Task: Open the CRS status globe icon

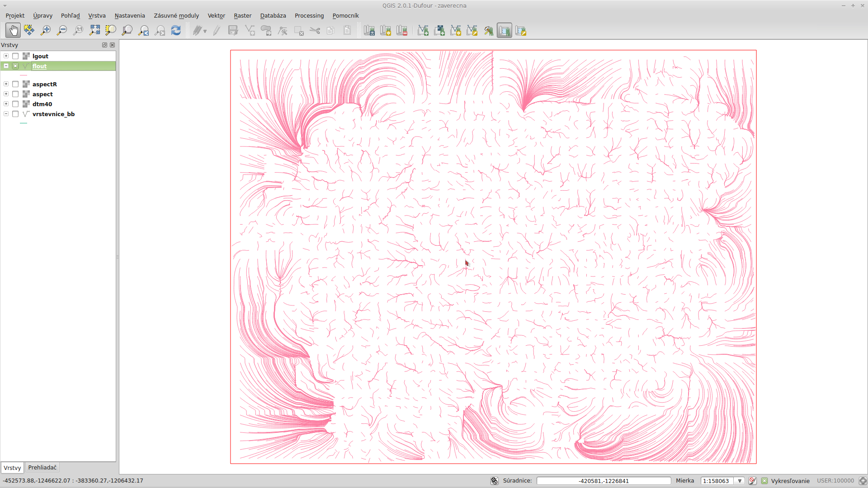Action: tap(863, 481)
